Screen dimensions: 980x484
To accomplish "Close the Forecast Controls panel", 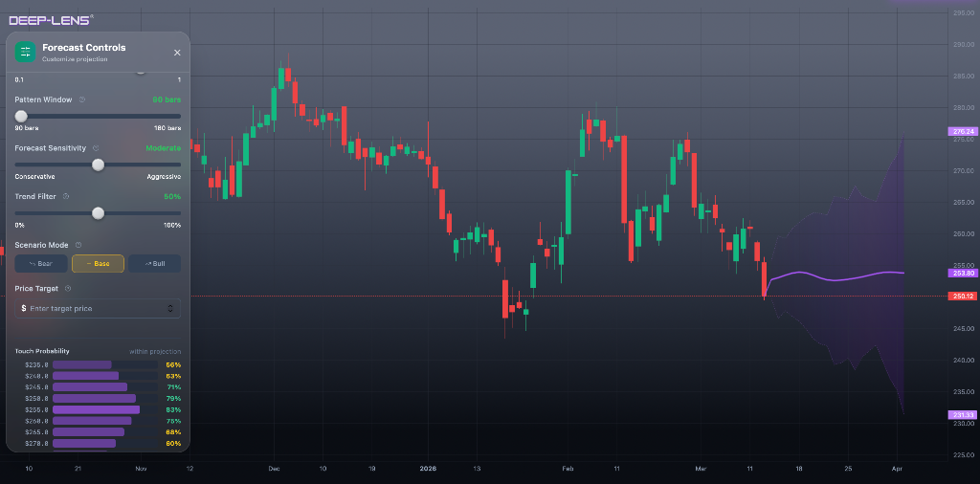I will [x=177, y=53].
